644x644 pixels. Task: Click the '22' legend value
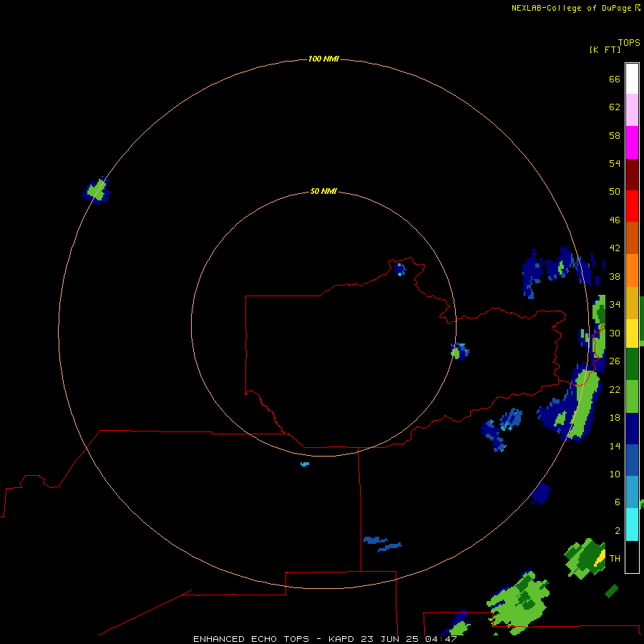[x=615, y=389]
